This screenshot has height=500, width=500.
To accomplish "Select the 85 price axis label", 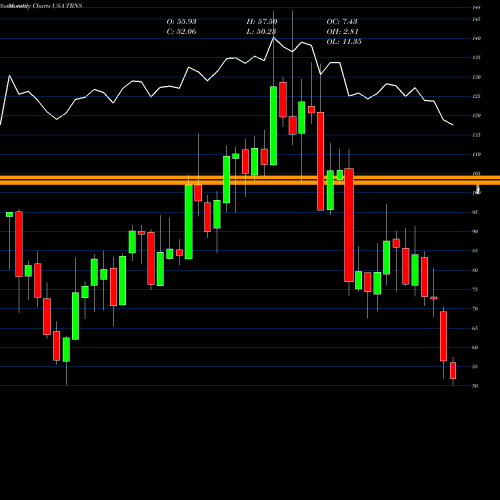I will [x=475, y=251].
